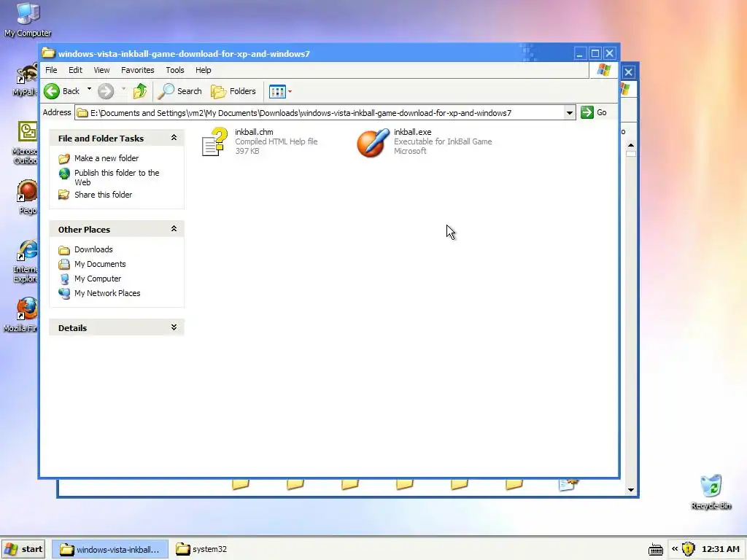Collapse File and Folder Tasks panel
Image resolution: width=747 pixels, height=560 pixels.
pos(174,138)
